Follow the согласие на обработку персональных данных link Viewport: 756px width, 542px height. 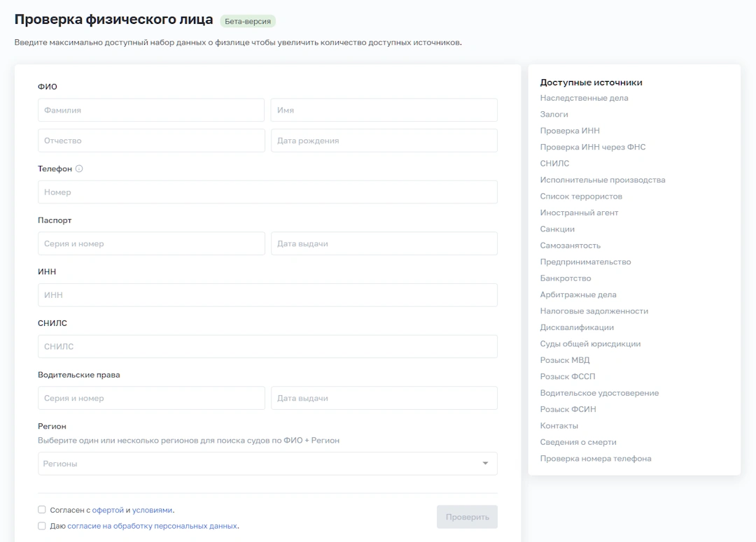coord(152,526)
